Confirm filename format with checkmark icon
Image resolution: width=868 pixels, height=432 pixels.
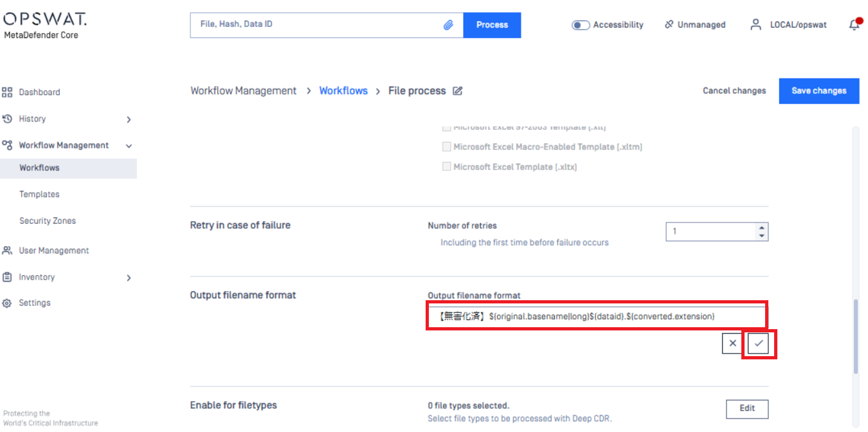[759, 344]
